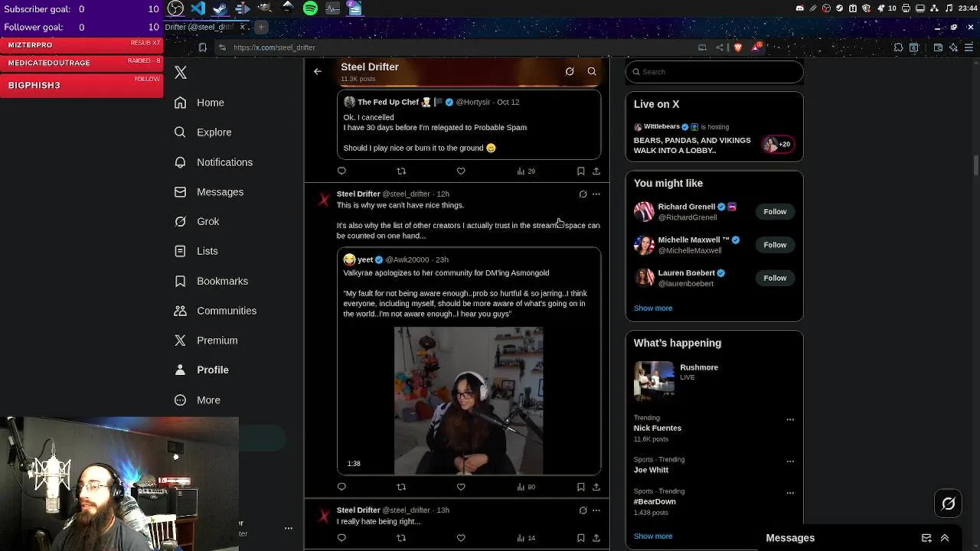
Task: Open Brave Rewards icon in address bar
Action: 757,47
